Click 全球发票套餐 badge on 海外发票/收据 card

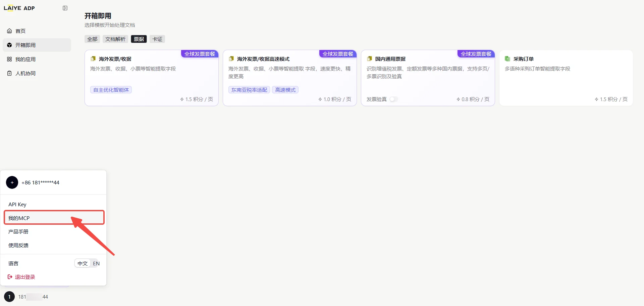click(200, 54)
